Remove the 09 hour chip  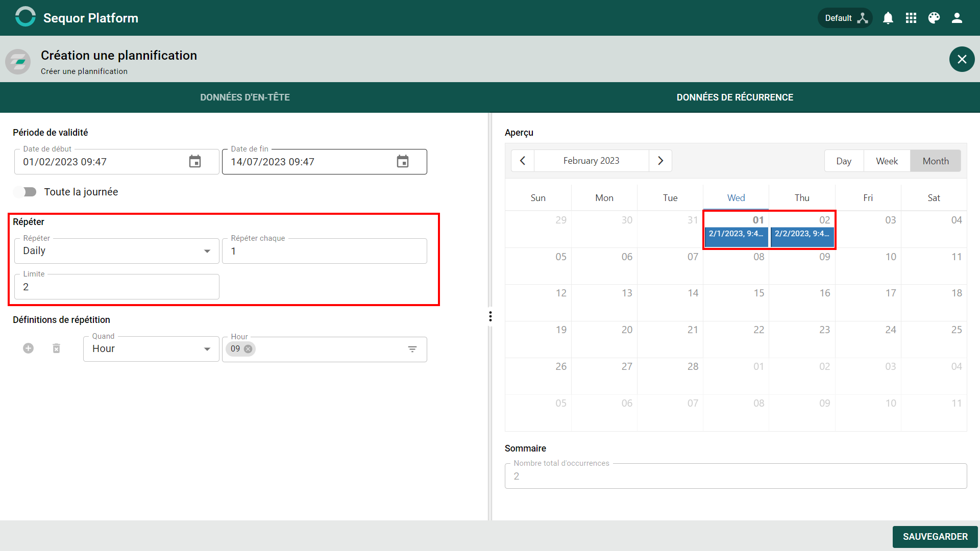pyautogui.click(x=248, y=349)
